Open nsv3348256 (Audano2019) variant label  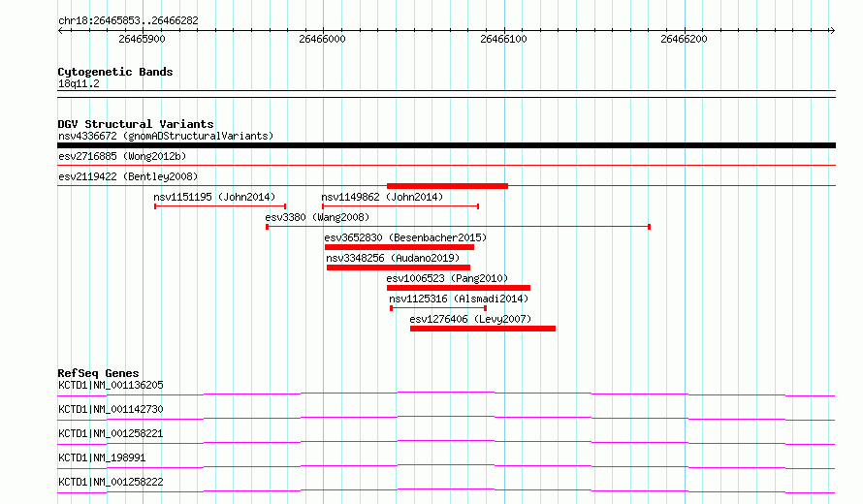[393, 258]
